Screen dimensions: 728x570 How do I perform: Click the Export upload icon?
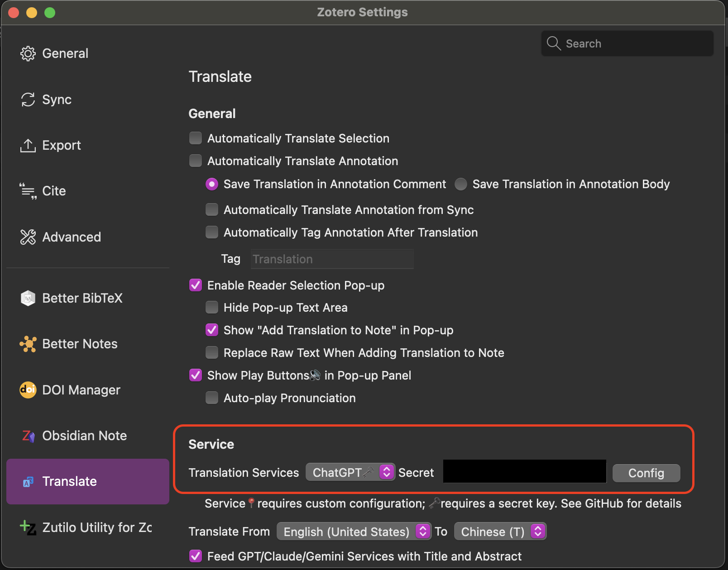click(28, 146)
